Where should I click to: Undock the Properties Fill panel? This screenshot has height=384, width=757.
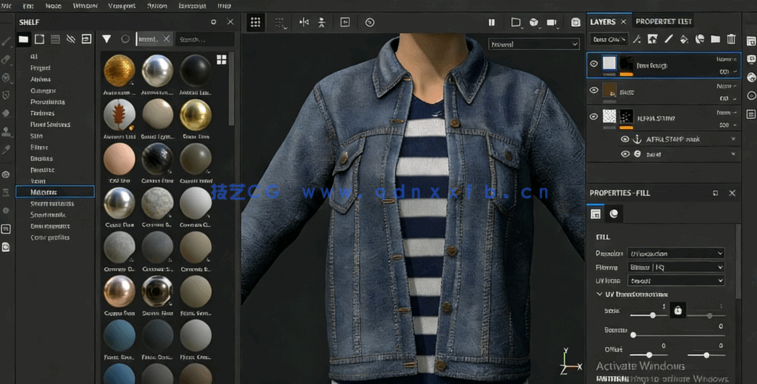[715, 193]
